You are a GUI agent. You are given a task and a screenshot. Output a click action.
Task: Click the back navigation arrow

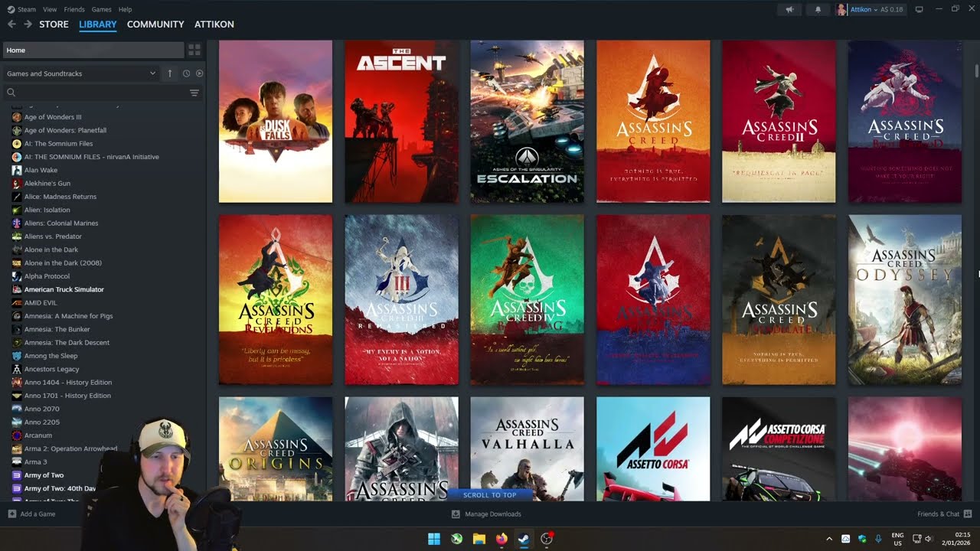click(x=11, y=24)
